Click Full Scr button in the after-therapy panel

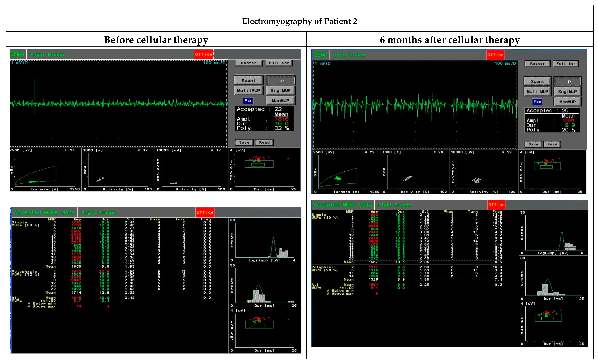coord(565,64)
